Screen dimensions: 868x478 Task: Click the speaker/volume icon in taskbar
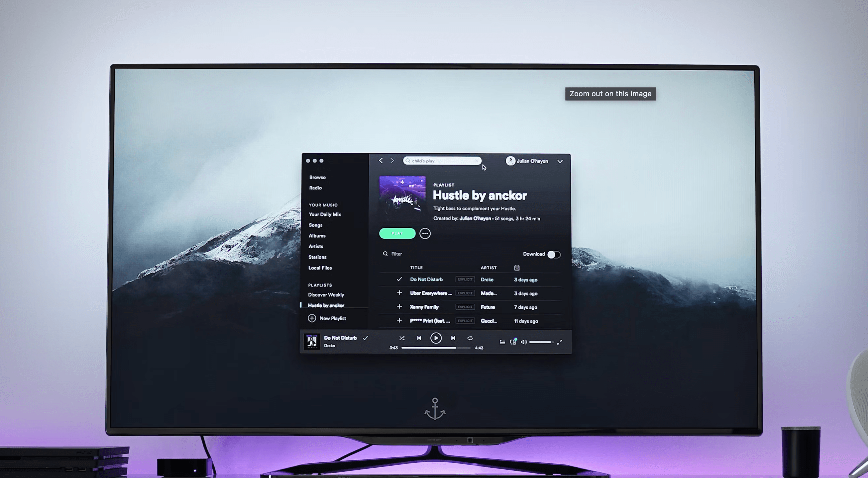click(523, 342)
